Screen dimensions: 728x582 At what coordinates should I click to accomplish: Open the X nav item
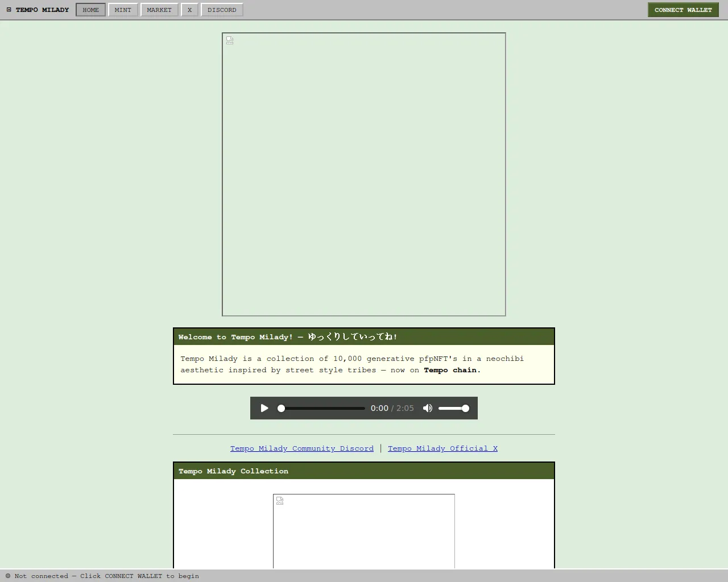pyautogui.click(x=190, y=10)
